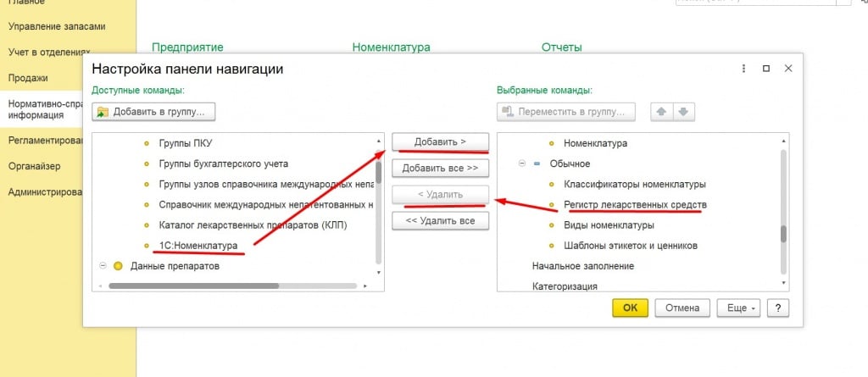Click the 'Отмена' button
868x377 pixels.
point(682,308)
